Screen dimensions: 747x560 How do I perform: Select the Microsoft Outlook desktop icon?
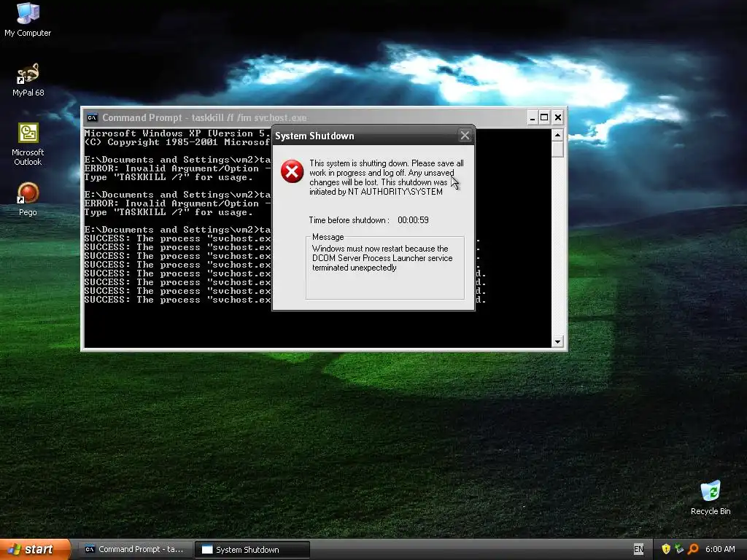tap(28, 144)
